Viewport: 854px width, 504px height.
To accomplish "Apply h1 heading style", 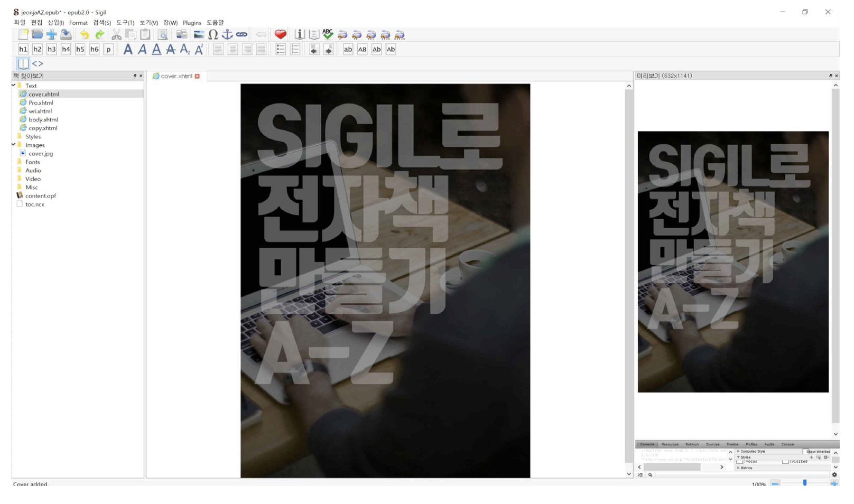I will tap(23, 49).
